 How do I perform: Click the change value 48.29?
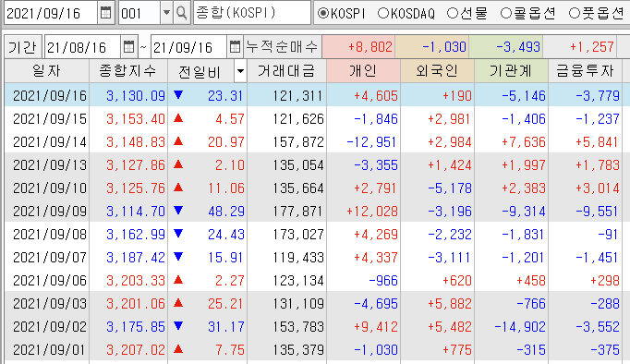[x=226, y=211]
